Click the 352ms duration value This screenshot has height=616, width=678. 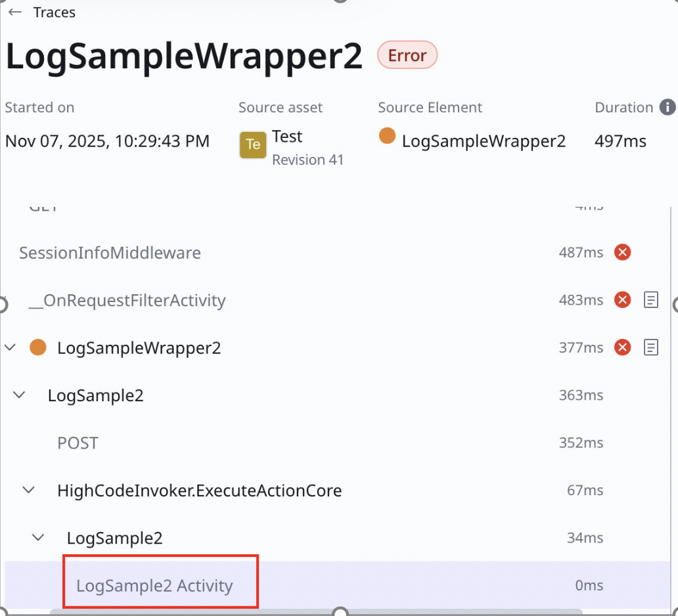[581, 443]
